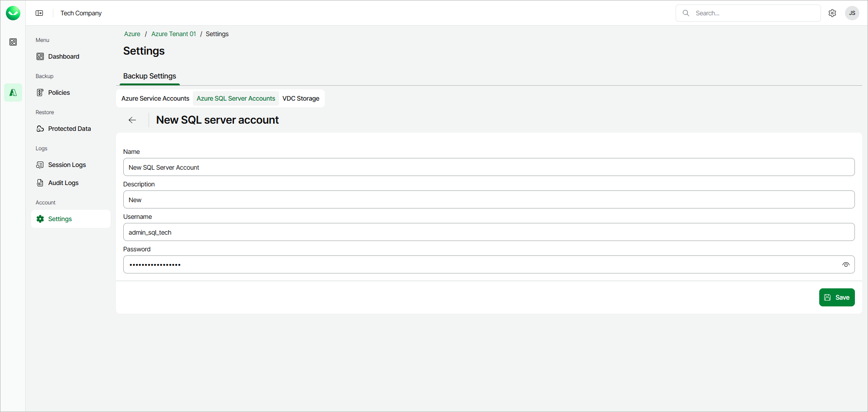Click the dashboard grid icon in the narrow rail
This screenshot has width=868, height=412.
click(x=13, y=42)
